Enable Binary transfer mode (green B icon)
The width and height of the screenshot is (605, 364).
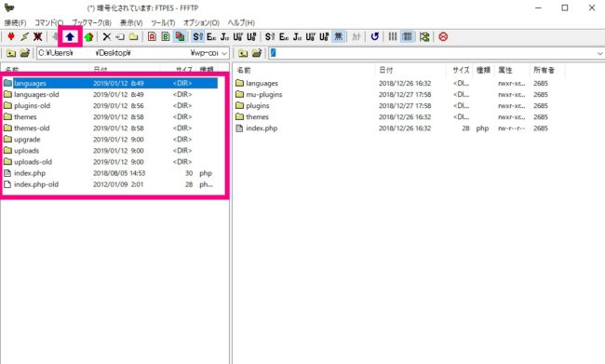(166, 36)
